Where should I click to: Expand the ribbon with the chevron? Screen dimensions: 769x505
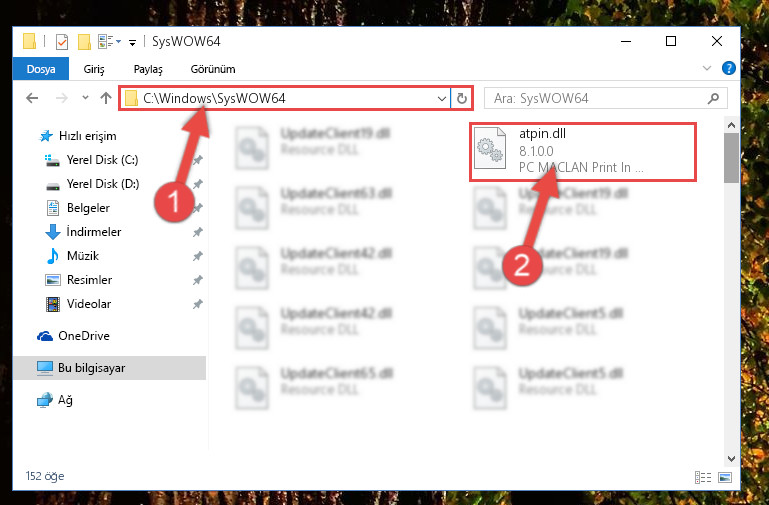[x=707, y=68]
